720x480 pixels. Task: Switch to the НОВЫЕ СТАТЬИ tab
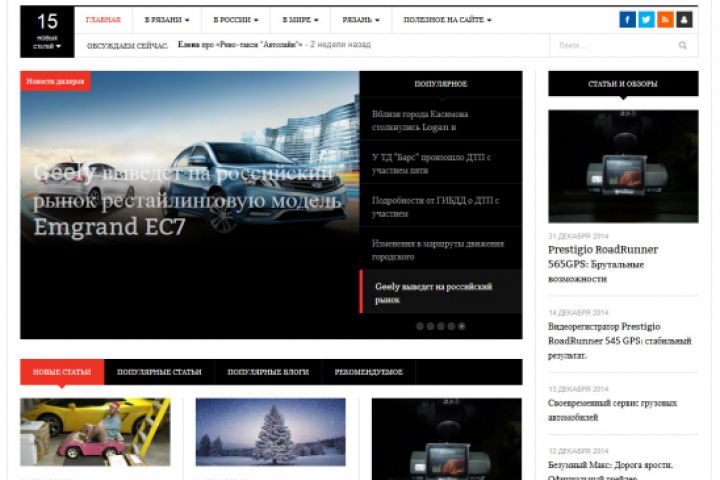pos(62,372)
